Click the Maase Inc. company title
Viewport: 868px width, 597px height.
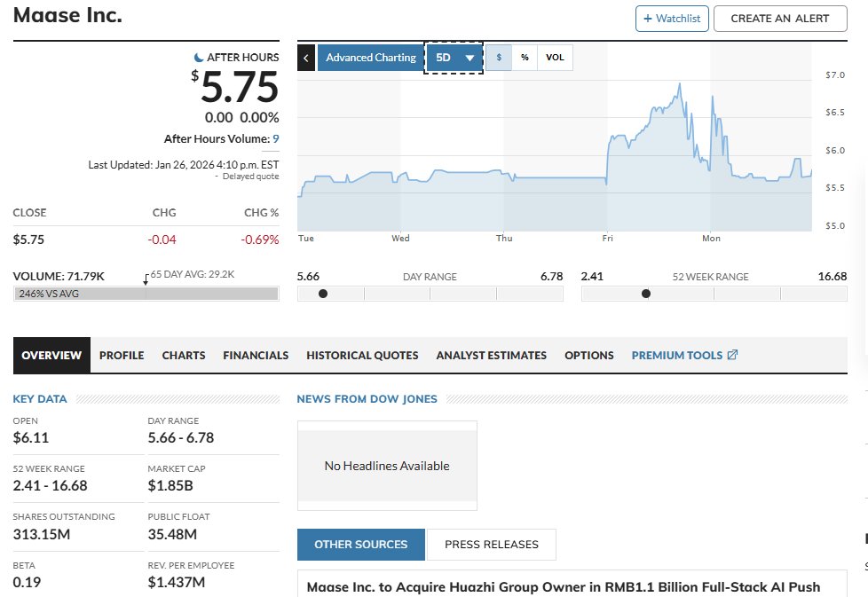coord(67,15)
